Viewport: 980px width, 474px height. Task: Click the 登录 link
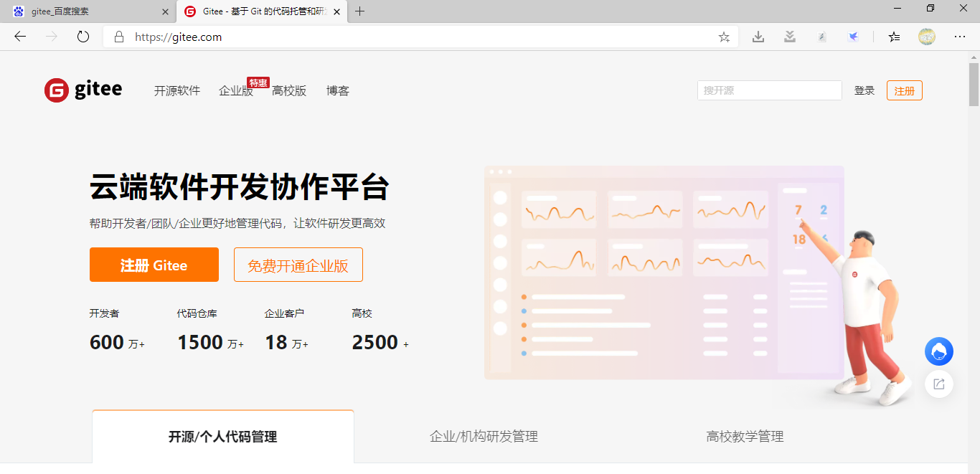864,91
